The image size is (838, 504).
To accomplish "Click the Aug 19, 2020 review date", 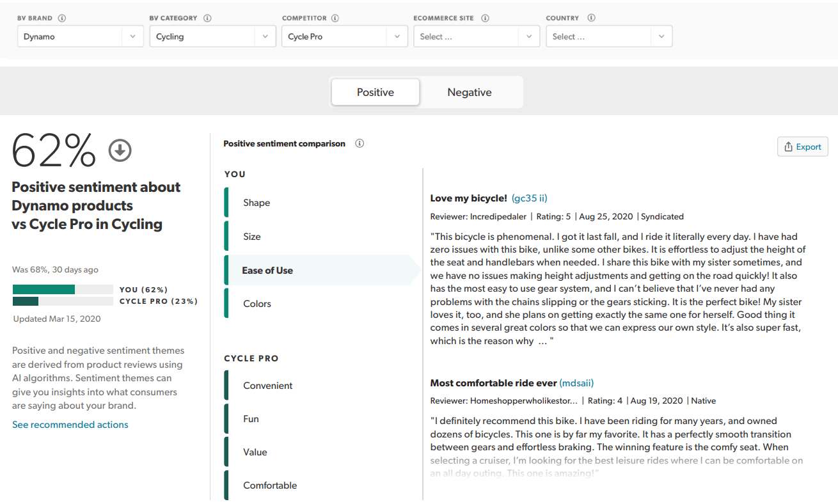I will 658,401.
